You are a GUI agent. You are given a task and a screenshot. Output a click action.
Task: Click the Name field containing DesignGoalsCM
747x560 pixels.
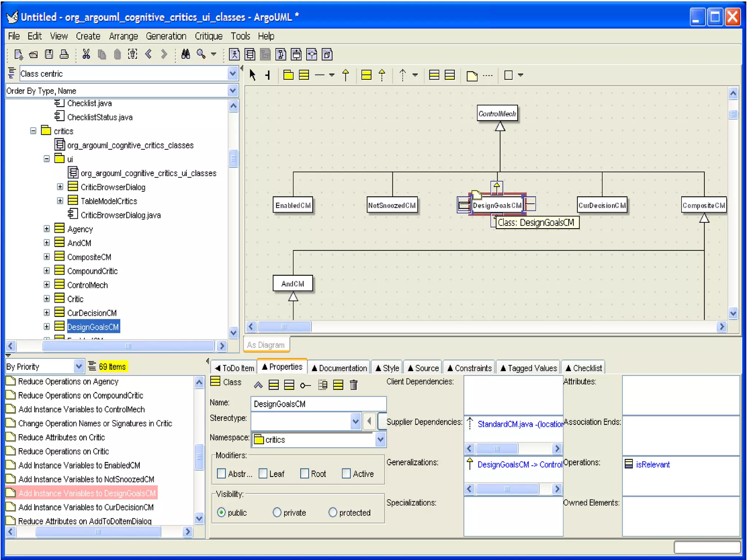[318, 404]
